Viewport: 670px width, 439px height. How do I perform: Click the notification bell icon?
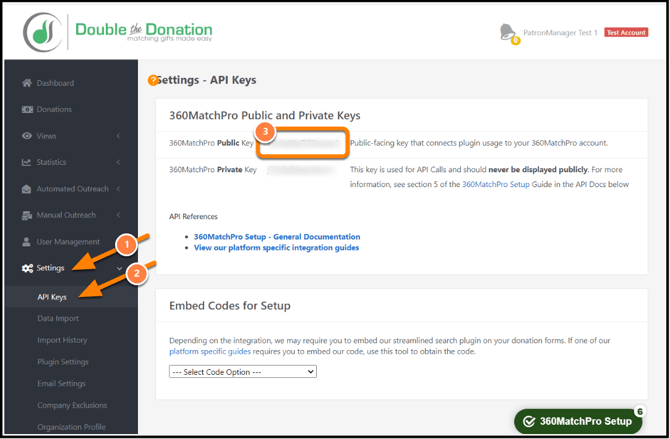pyautogui.click(x=509, y=32)
